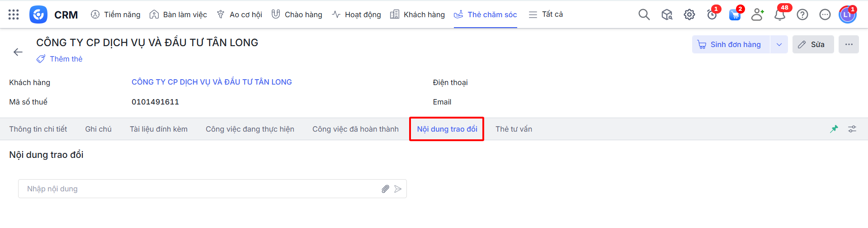Viewport: 868px width, 228px height.
Task: Click the help question mark icon
Action: [x=802, y=14]
